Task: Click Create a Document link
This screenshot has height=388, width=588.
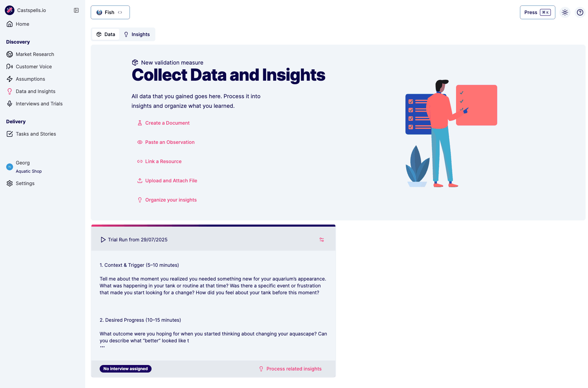Action: 167,123
